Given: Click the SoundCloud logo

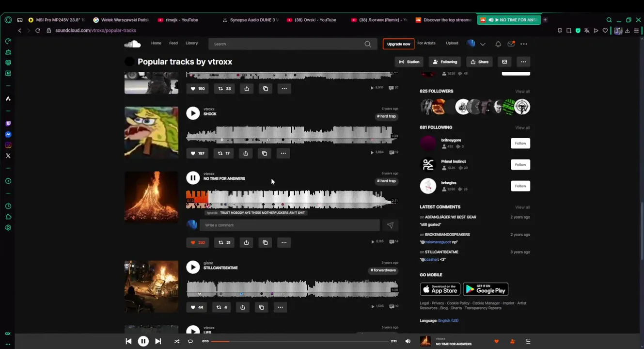Looking at the screenshot, I should click(x=132, y=44).
